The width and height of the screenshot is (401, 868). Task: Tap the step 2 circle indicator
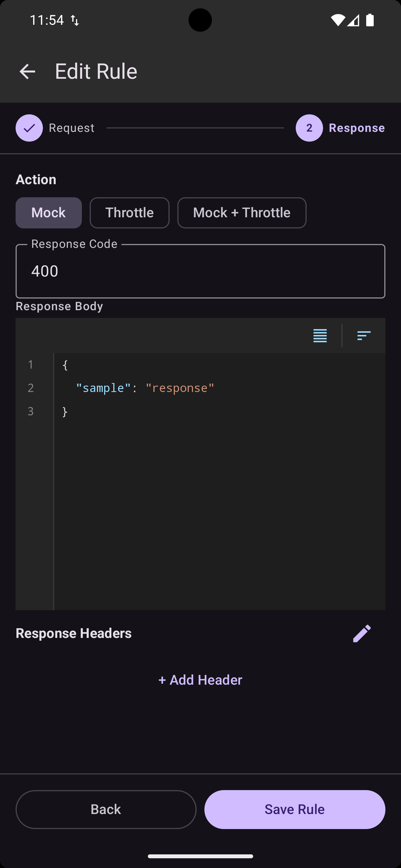309,128
